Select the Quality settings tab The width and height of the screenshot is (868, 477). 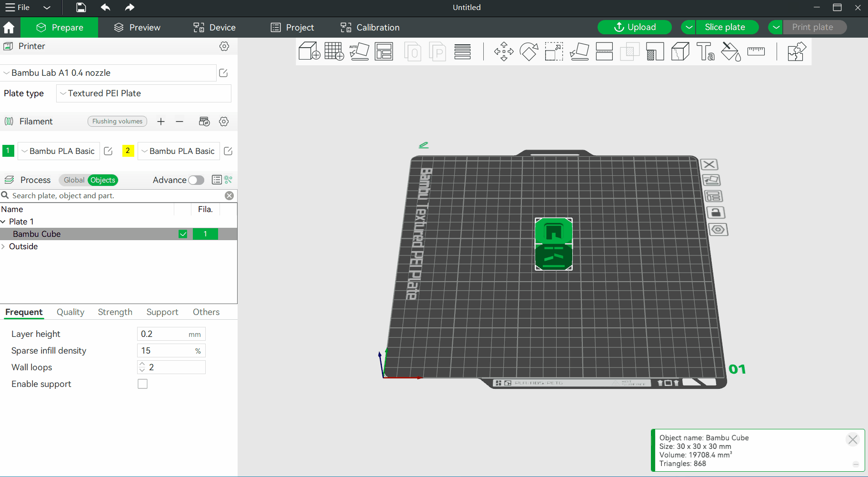(x=70, y=312)
